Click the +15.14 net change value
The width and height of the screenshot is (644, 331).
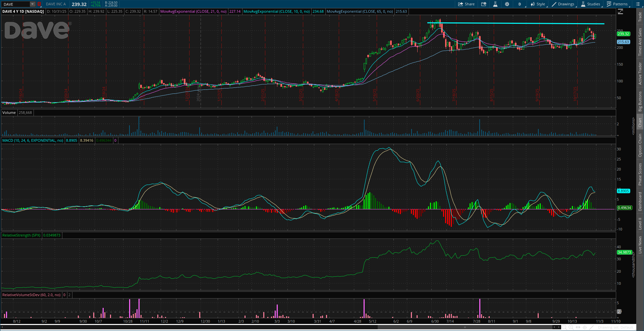click(96, 3)
